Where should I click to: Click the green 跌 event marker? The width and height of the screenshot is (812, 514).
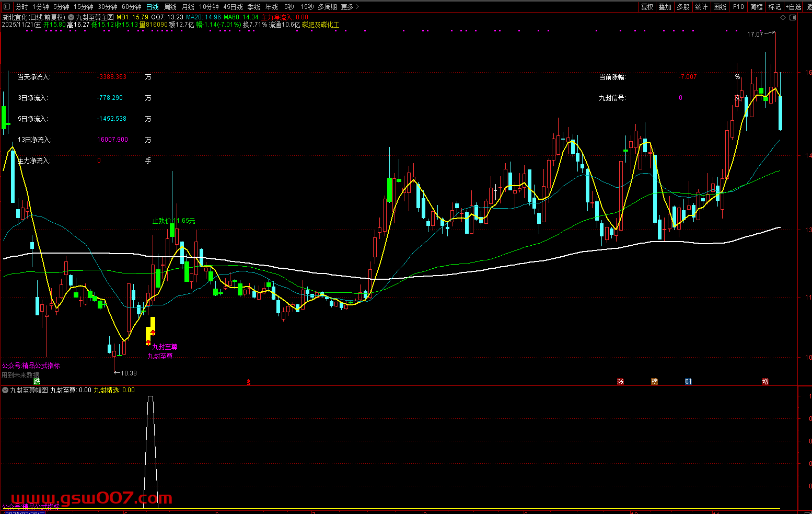coord(37,382)
